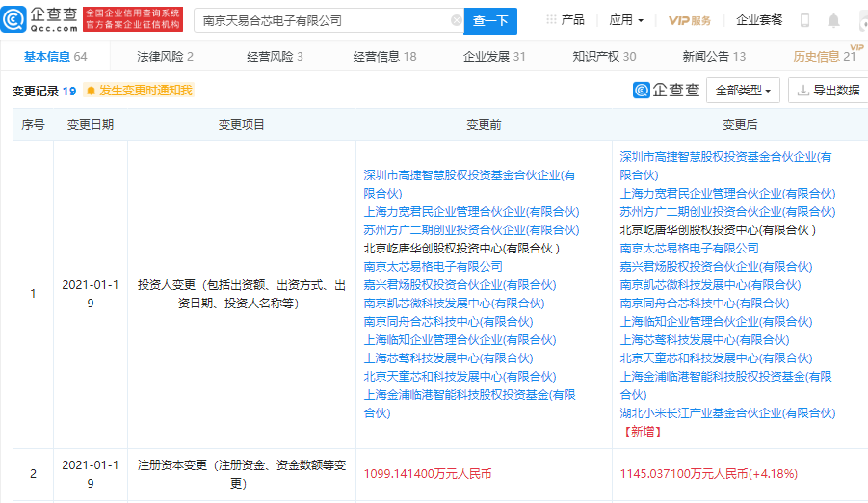Open notifications via the bell icon
The image size is (868, 503).
[x=833, y=20]
